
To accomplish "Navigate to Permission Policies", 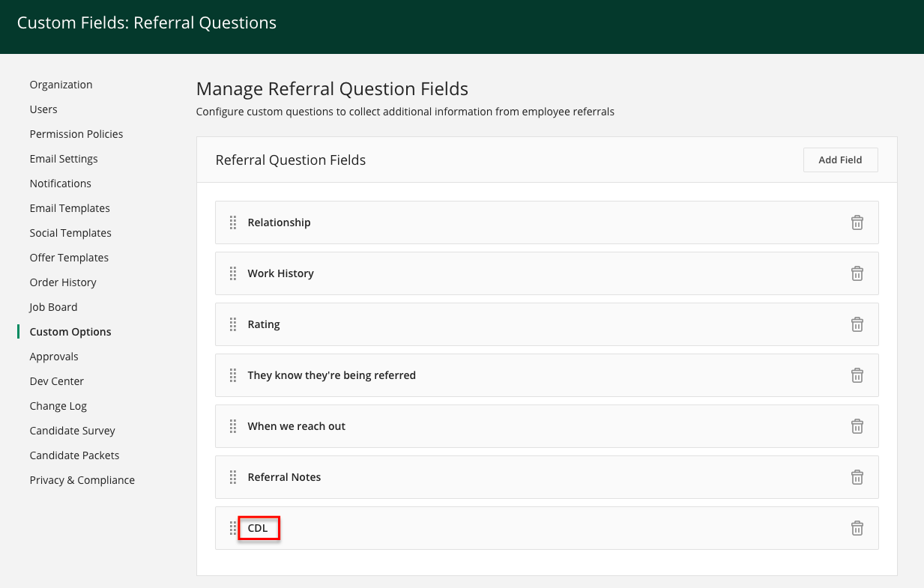I will click(76, 133).
